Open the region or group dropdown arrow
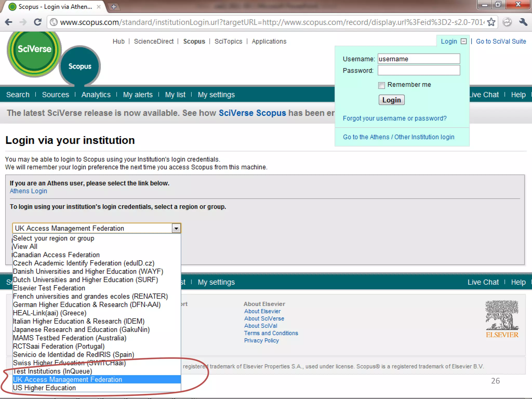The height and width of the screenshot is (399, 532). 176,228
